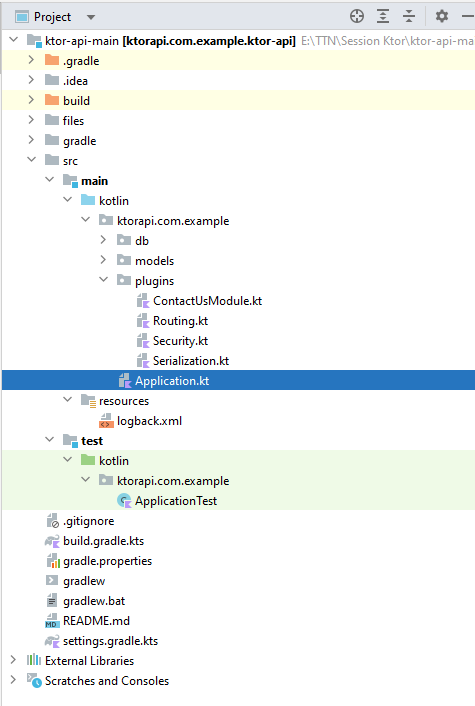
Task: Select Security.kt in the tree
Action: (x=180, y=341)
